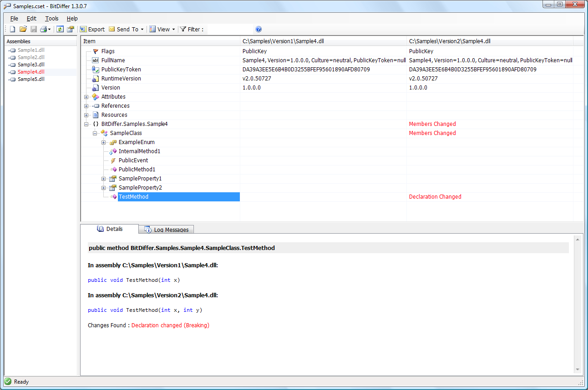The height and width of the screenshot is (390, 588).
Task: Expand the References node
Action: pos(86,106)
